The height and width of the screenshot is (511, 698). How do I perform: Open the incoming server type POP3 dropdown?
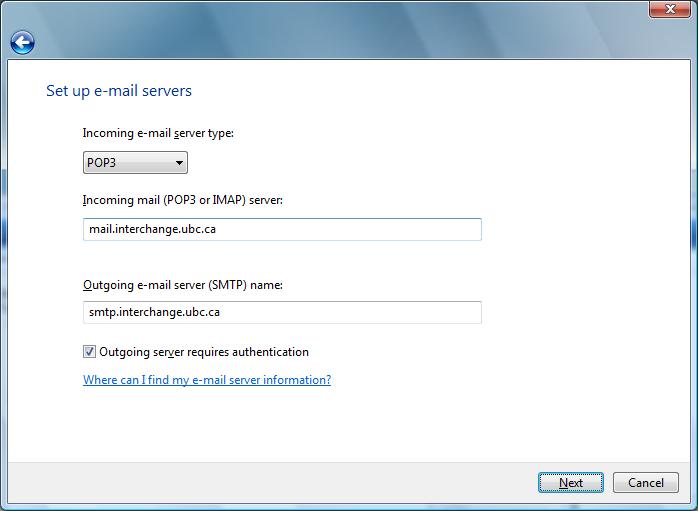(x=134, y=163)
